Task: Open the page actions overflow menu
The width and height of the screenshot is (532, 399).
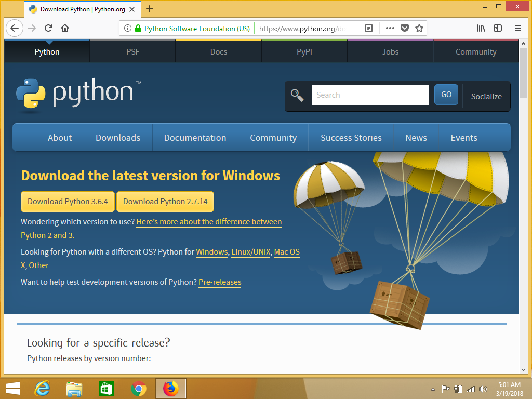Action: click(389, 28)
